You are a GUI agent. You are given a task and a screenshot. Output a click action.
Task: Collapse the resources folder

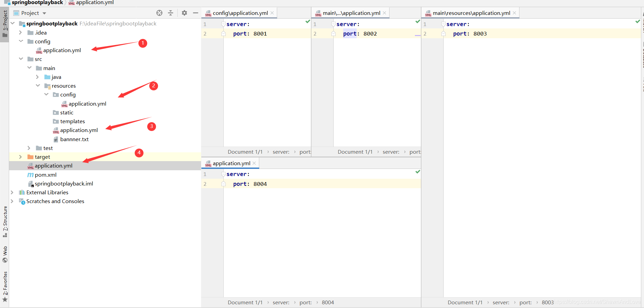(38, 85)
